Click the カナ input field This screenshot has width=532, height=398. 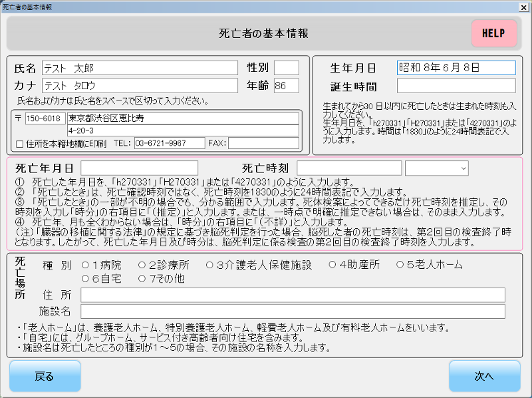click(x=140, y=85)
